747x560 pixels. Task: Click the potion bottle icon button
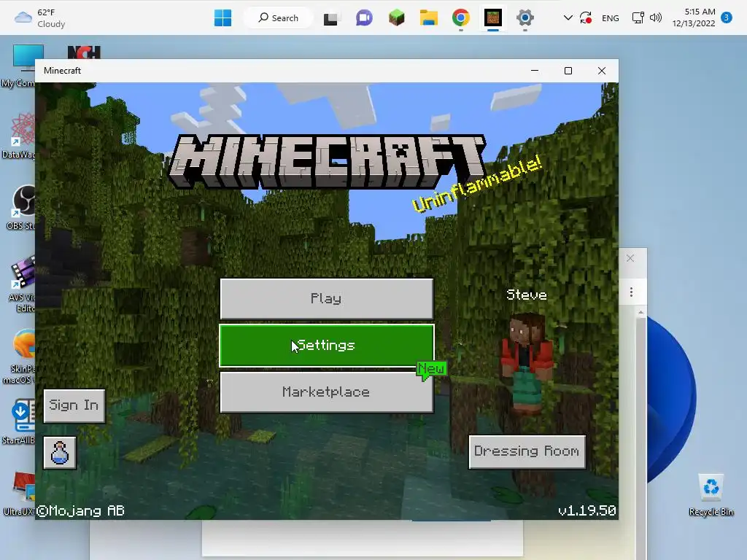pos(60,453)
